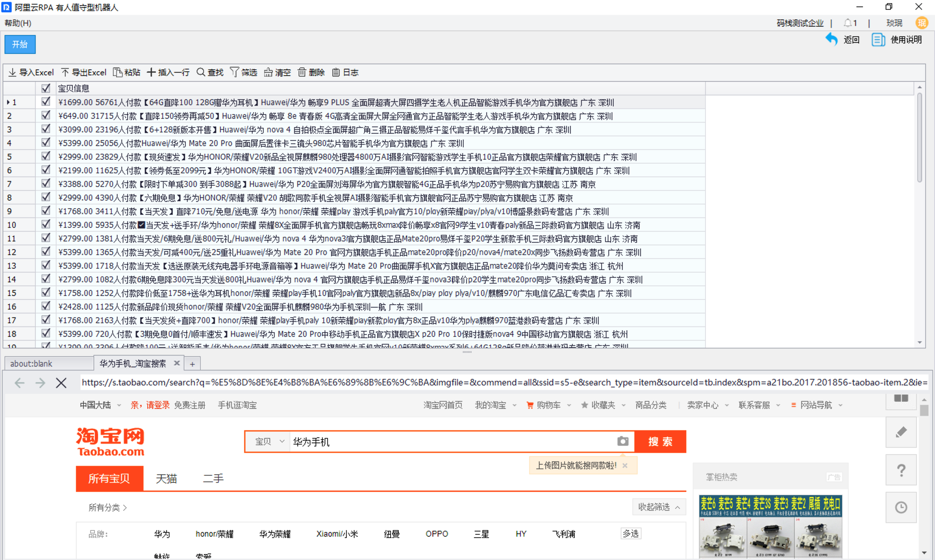Switch to the about:blank tab

[x=49, y=364]
